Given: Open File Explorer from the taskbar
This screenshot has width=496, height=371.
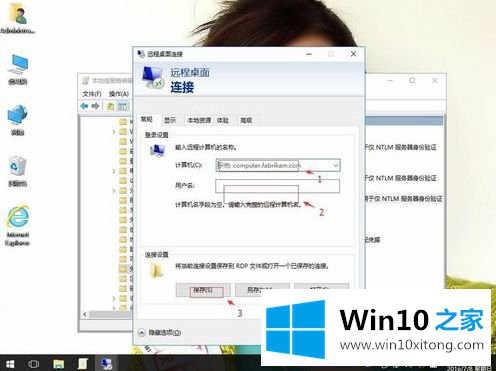Looking at the screenshot, I should tap(58, 364).
